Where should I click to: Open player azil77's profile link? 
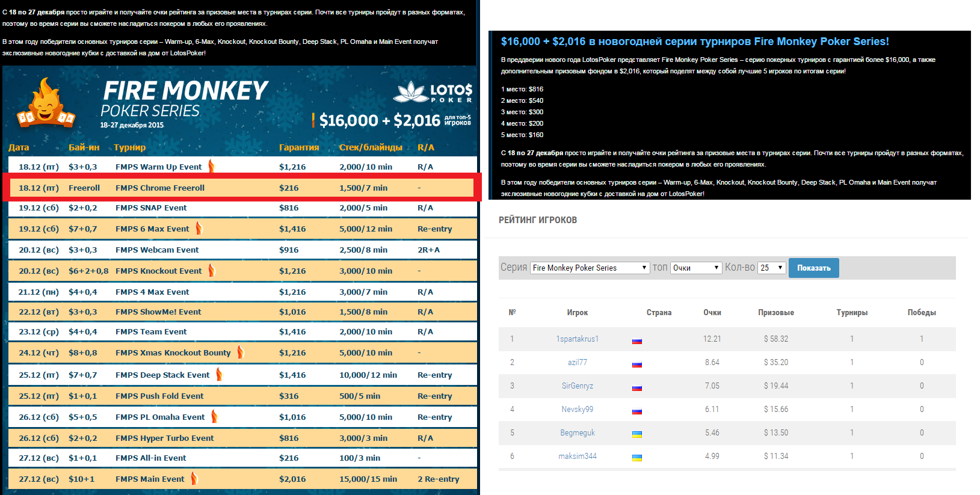578,362
